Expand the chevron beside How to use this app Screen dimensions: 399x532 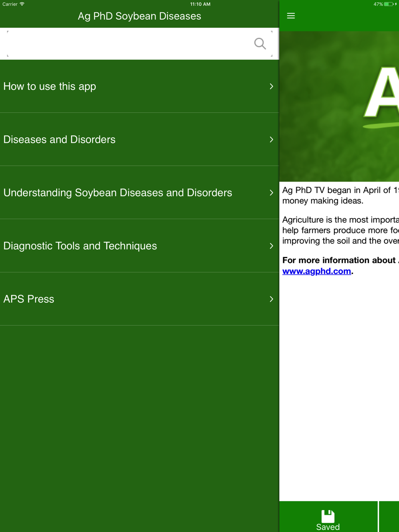[271, 86]
